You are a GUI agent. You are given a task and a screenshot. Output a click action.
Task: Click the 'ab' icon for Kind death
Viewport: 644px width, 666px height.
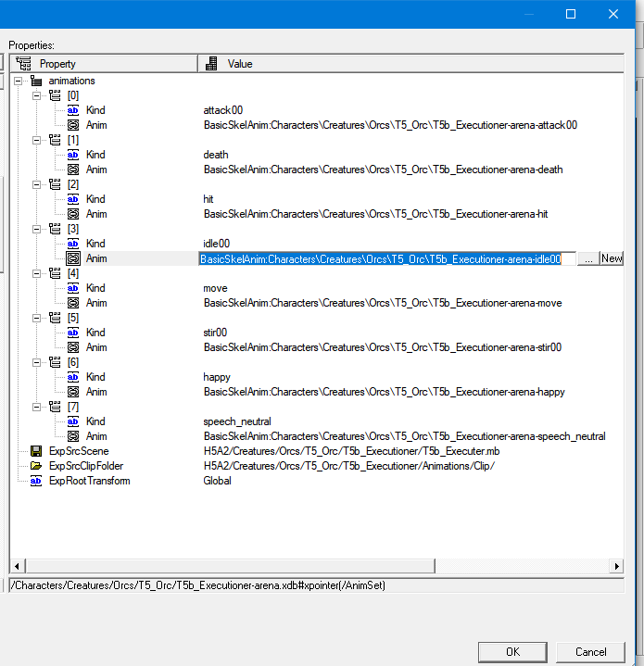pyautogui.click(x=73, y=155)
